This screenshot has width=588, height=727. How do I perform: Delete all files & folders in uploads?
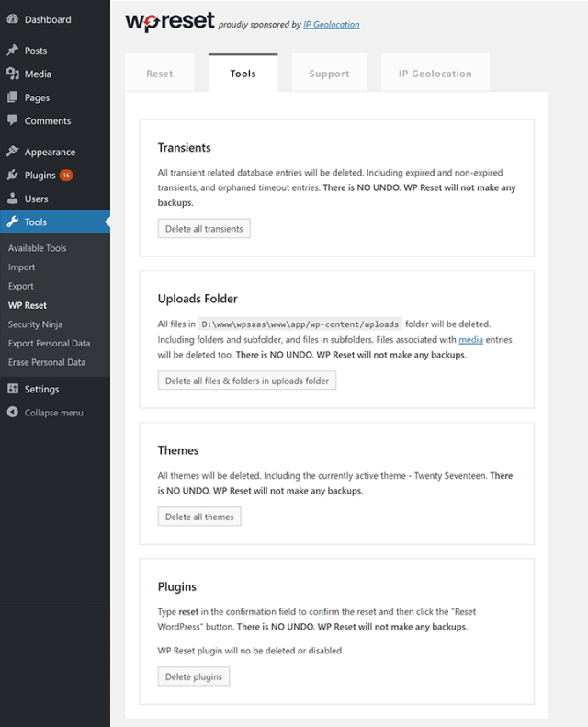[x=247, y=381]
